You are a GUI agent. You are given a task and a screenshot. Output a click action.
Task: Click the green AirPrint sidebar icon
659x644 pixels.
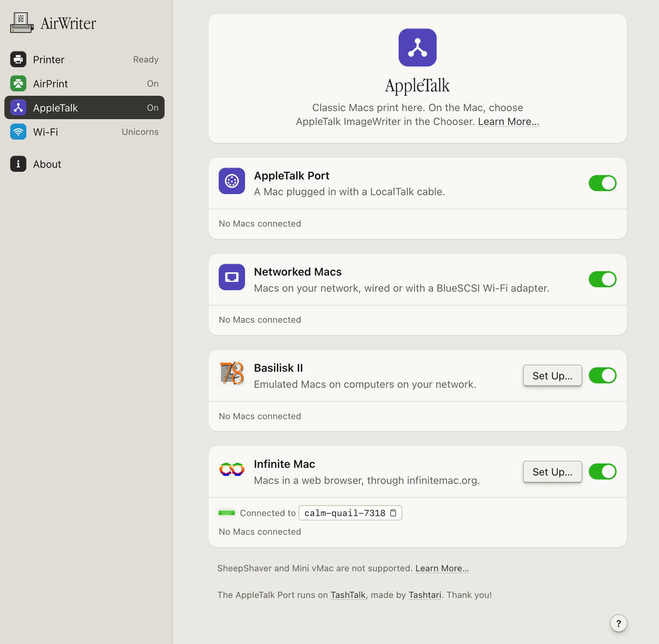[x=18, y=83]
